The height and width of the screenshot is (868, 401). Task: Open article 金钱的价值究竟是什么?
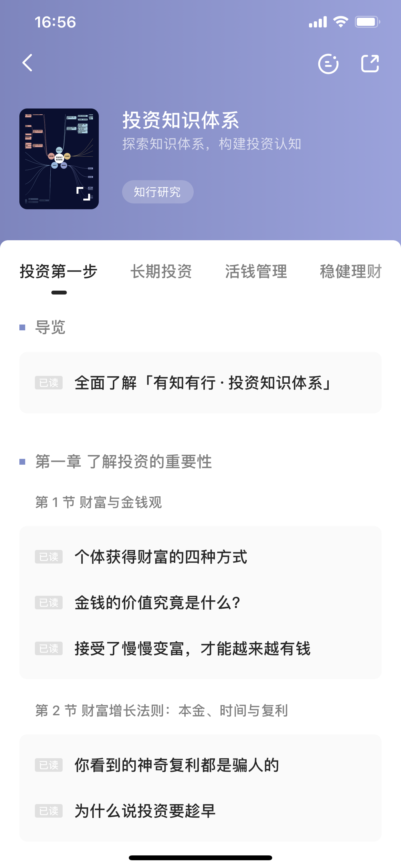pyautogui.click(x=157, y=603)
